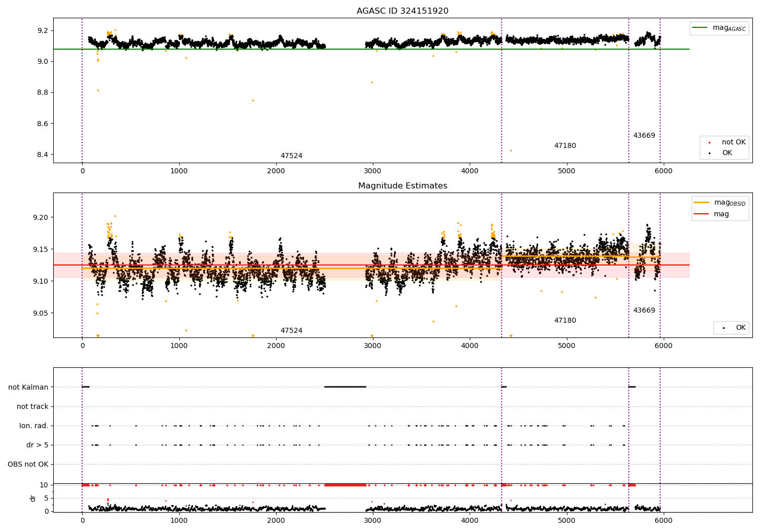Screen dimensions: 760x532
Task: Click y-axis tick 9.2 in top panel
Action: (x=43, y=30)
